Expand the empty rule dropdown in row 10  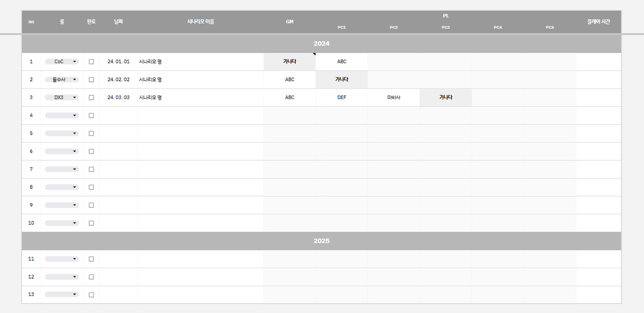(x=62, y=223)
